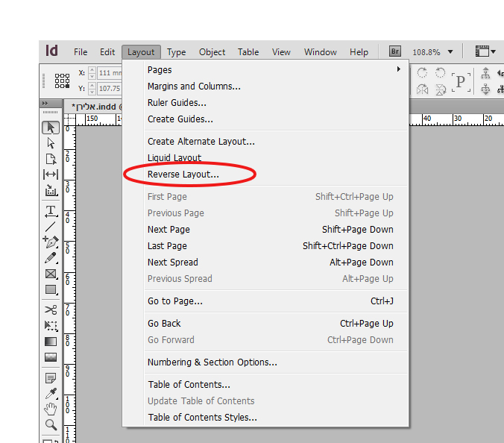Click the X position input field
Viewport: 504px width, 443px height.
[x=110, y=73]
